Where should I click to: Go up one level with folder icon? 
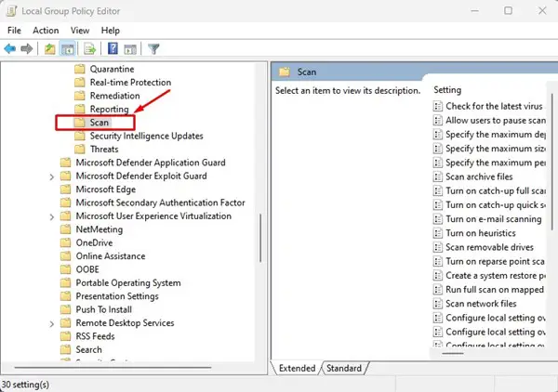pyautogui.click(x=49, y=48)
